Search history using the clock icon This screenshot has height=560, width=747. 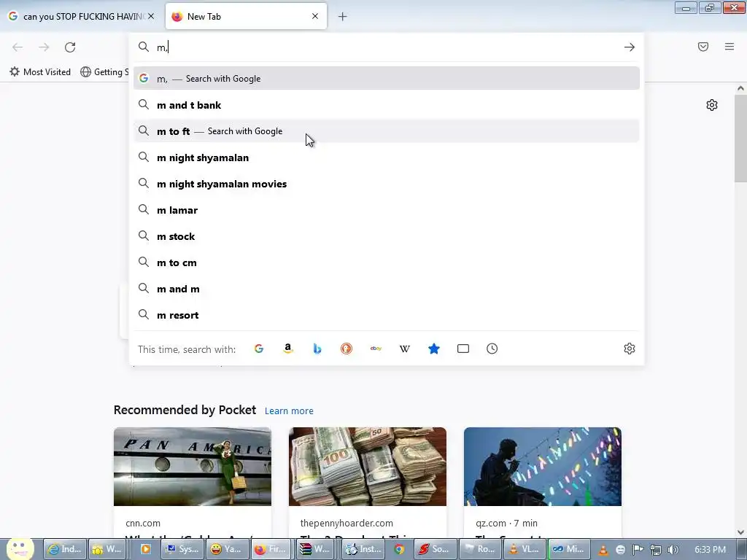pos(492,349)
